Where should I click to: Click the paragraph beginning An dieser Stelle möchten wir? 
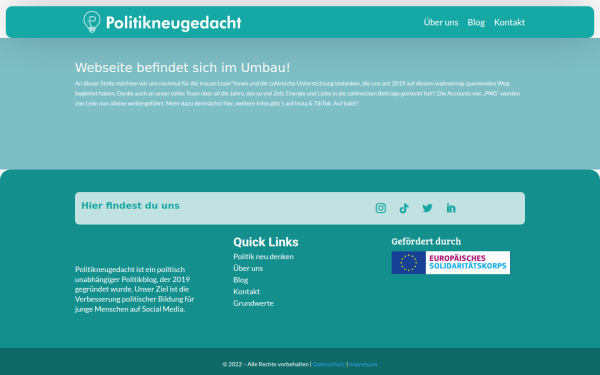coord(297,93)
